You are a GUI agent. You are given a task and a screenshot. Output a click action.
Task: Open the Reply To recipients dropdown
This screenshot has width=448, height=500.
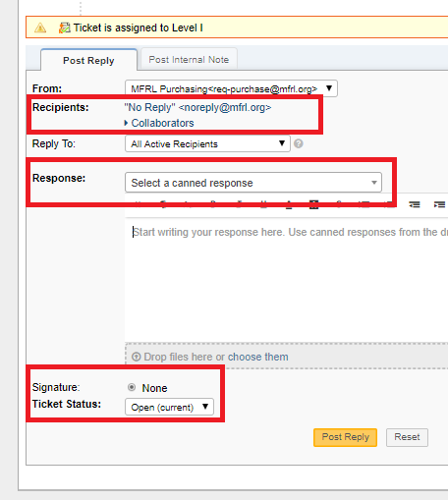pyautogui.click(x=207, y=143)
